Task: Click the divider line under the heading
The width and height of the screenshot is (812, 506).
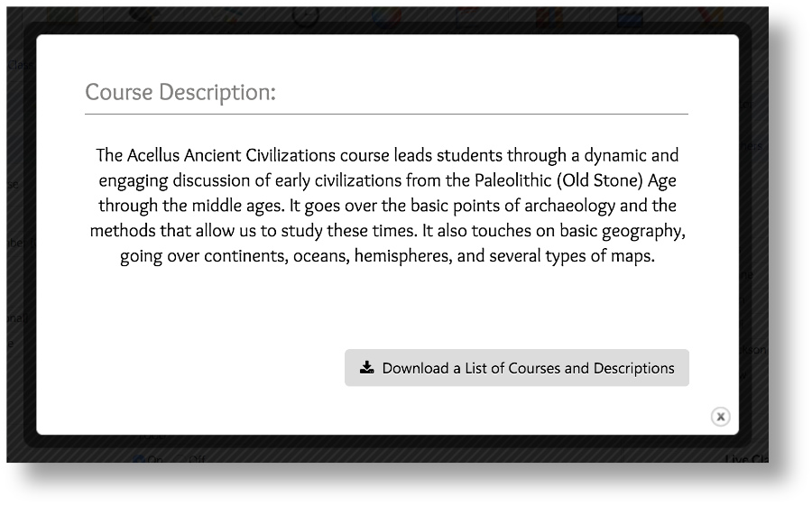Action: point(386,114)
